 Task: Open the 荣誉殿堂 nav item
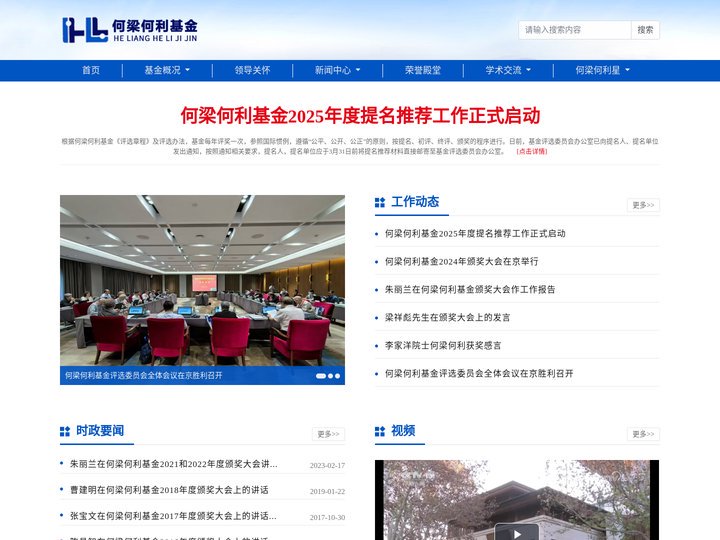tap(423, 70)
